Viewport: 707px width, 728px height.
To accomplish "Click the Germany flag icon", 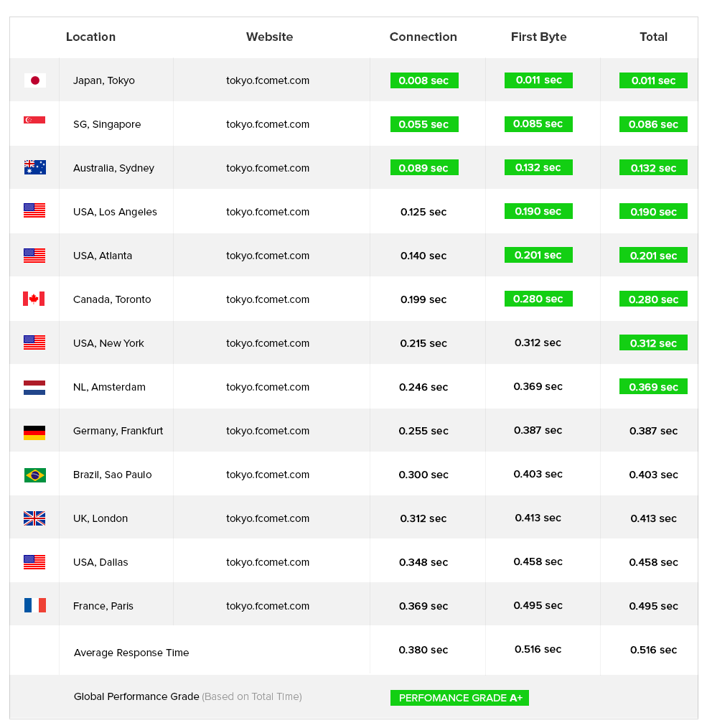I will click(x=34, y=431).
